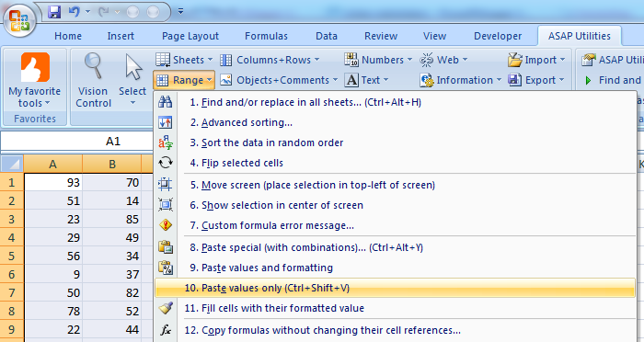Collapse the Range dropdown menu
The height and width of the screenshot is (342, 644).
184,80
